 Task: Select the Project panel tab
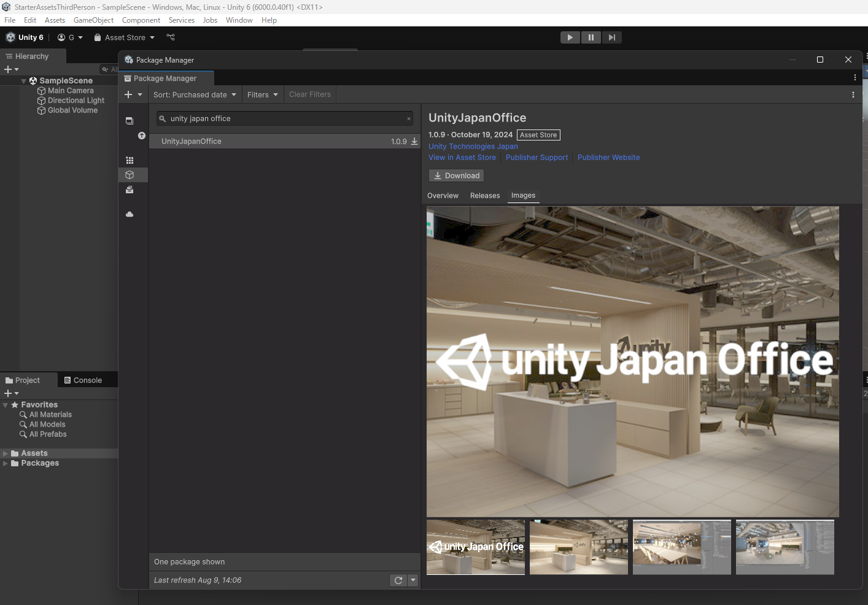click(28, 380)
